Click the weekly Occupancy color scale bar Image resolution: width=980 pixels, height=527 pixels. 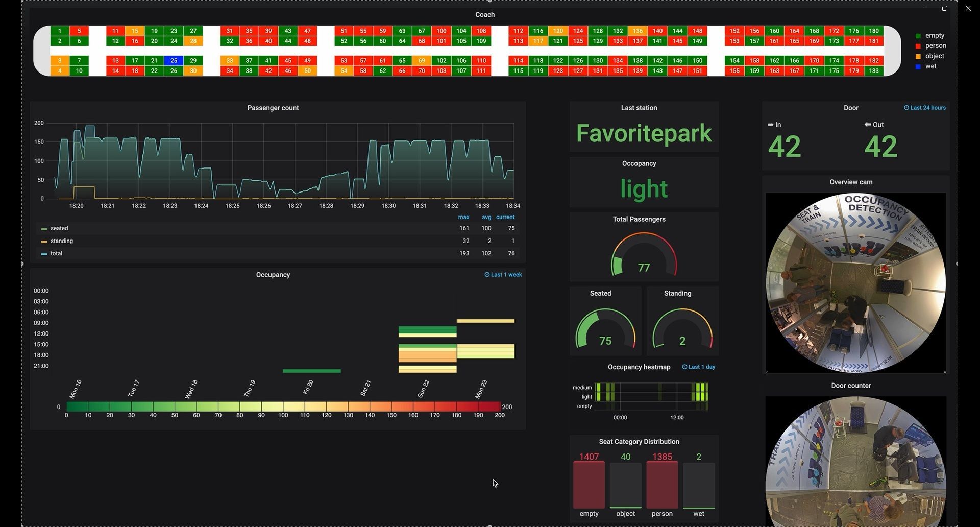pyautogui.click(x=283, y=406)
